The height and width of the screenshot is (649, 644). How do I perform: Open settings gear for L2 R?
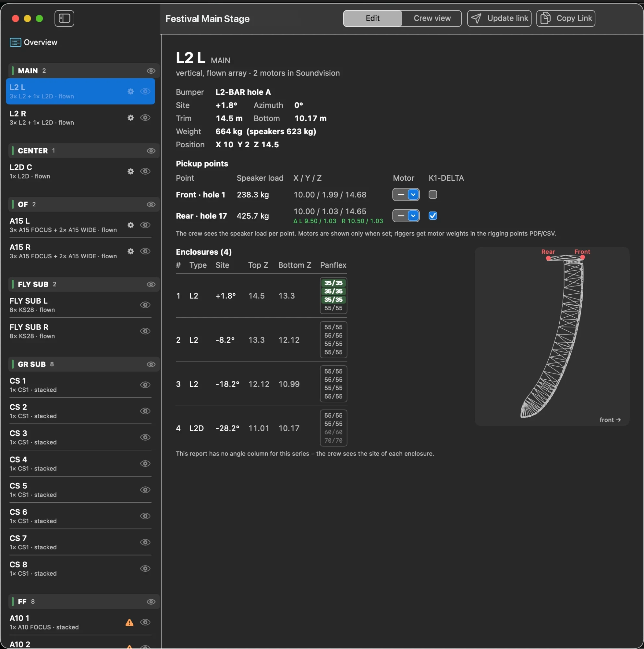[131, 117]
